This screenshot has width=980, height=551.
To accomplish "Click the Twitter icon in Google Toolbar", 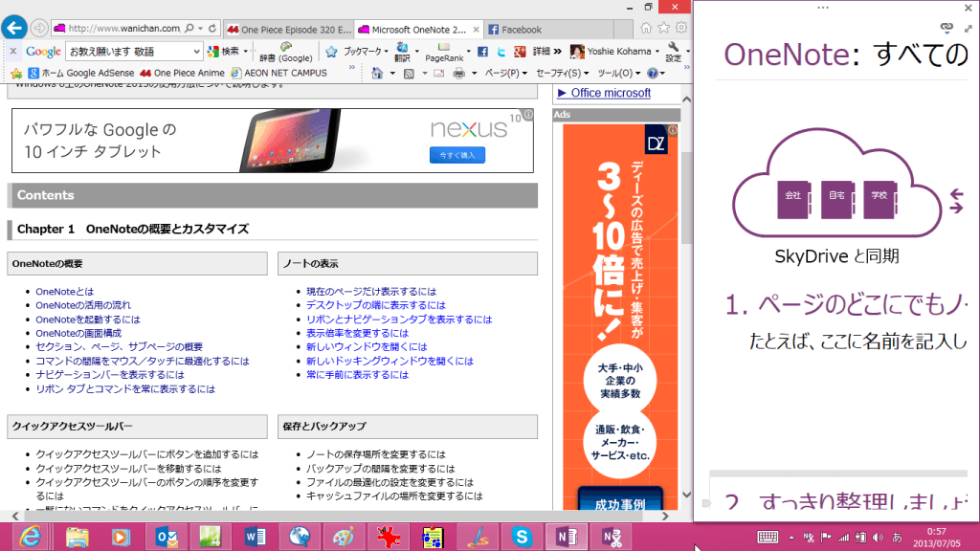I will (x=501, y=52).
